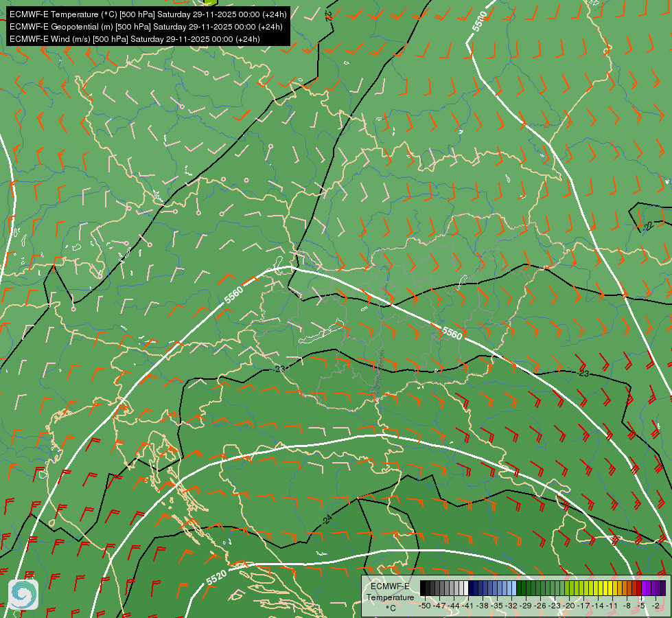Click the -26 legend scale value
Viewport: 672px width, 618px height.
(x=540, y=606)
